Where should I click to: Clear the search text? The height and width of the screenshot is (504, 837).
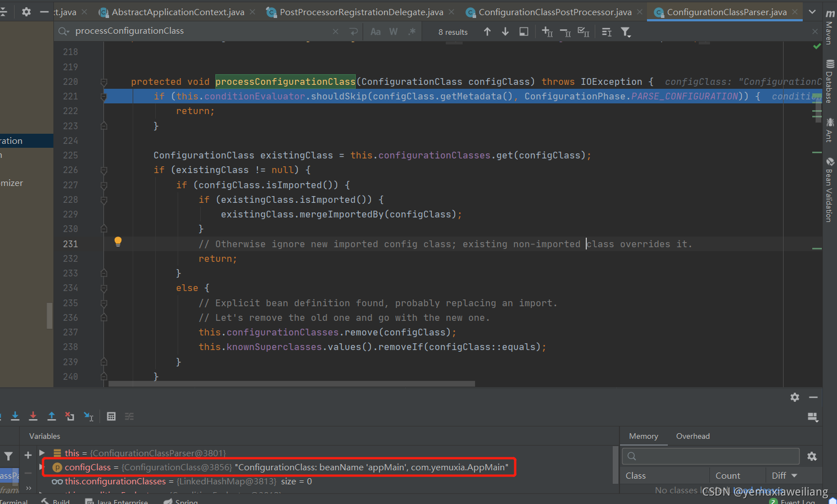tap(336, 31)
